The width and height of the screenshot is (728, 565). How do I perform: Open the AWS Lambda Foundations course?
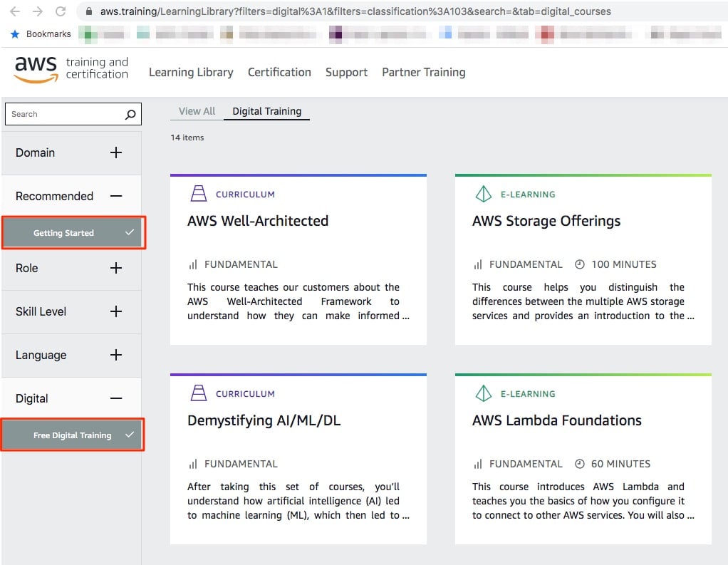click(555, 420)
